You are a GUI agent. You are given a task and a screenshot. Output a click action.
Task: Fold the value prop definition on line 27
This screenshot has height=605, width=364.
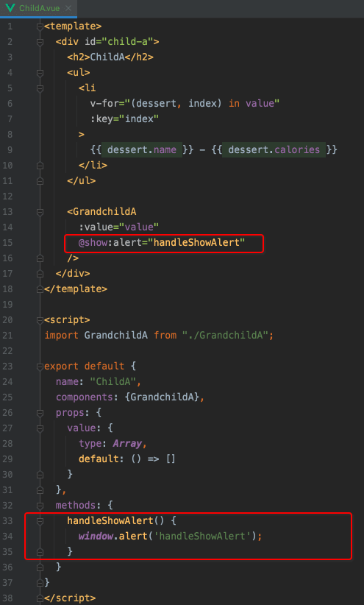tap(40, 428)
